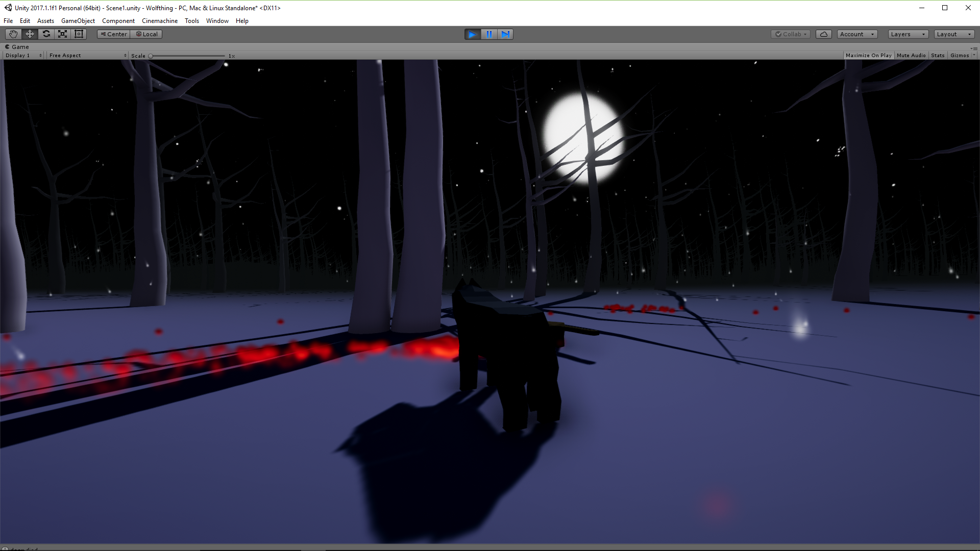Toggle Center pivot mode button
This screenshot has width=980, height=551.
tap(114, 34)
